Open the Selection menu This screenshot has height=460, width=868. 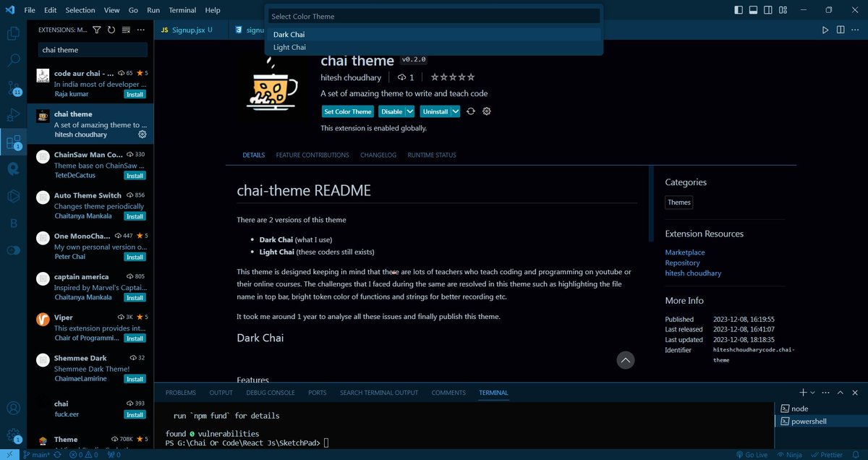[80, 10]
